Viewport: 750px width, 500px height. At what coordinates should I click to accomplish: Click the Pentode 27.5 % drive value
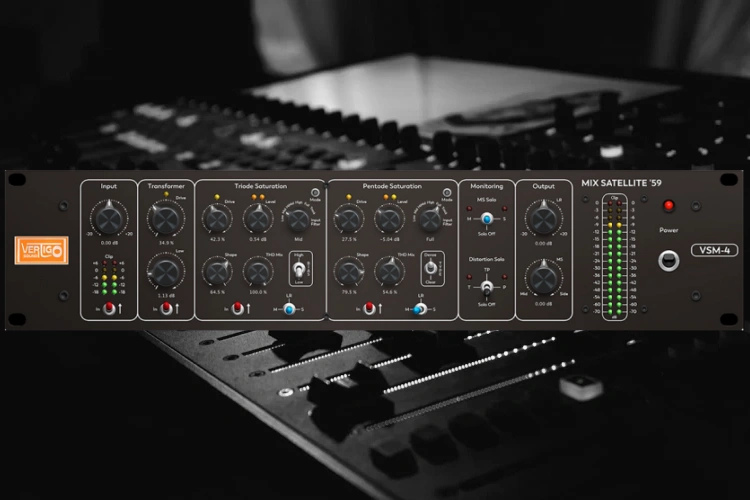click(349, 239)
